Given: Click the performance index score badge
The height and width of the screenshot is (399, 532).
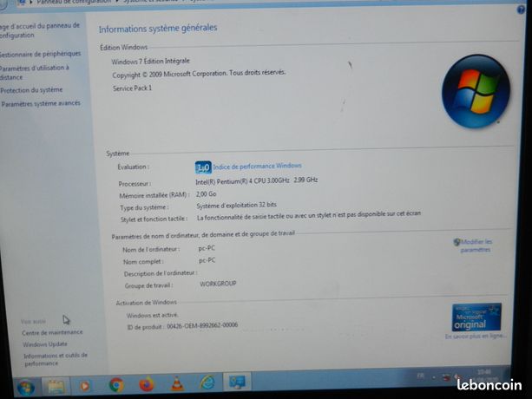Looking at the screenshot, I should point(203,167).
